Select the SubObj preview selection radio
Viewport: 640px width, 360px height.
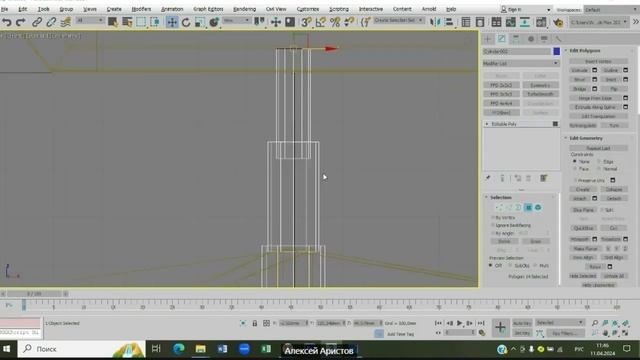[x=510, y=266]
